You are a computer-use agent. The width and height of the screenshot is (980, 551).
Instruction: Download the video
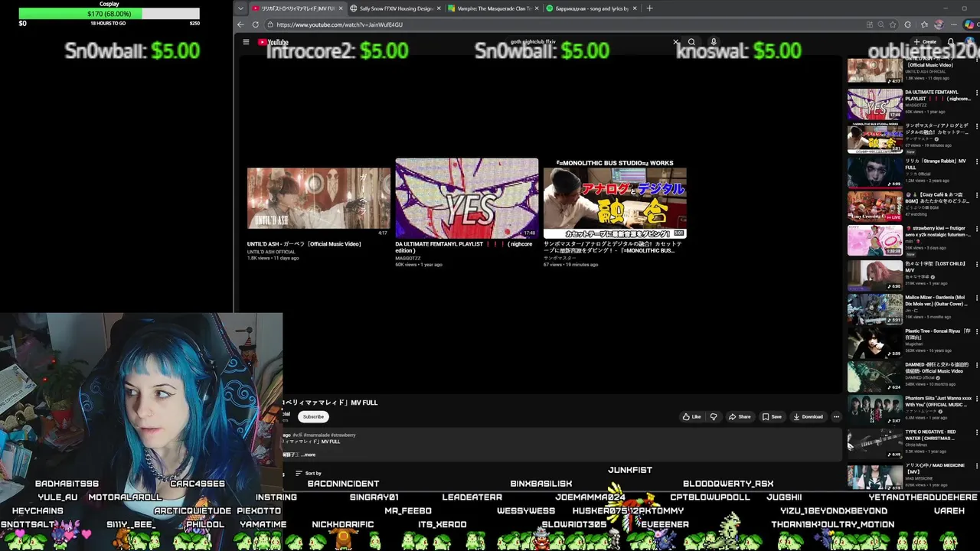[808, 416]
